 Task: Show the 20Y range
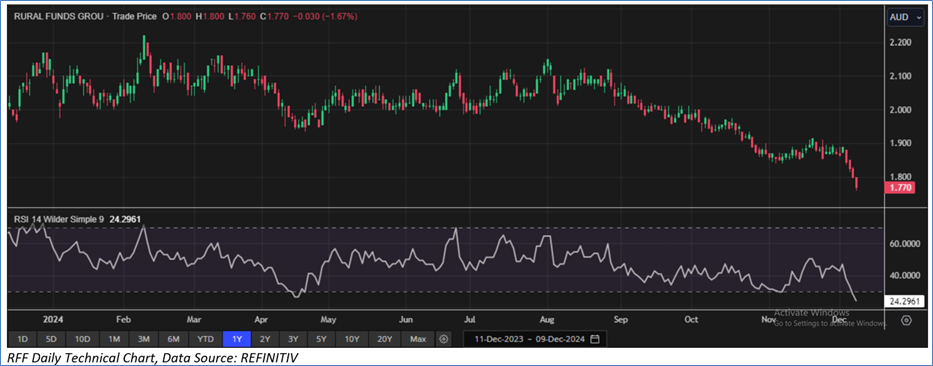coord(385,339)
